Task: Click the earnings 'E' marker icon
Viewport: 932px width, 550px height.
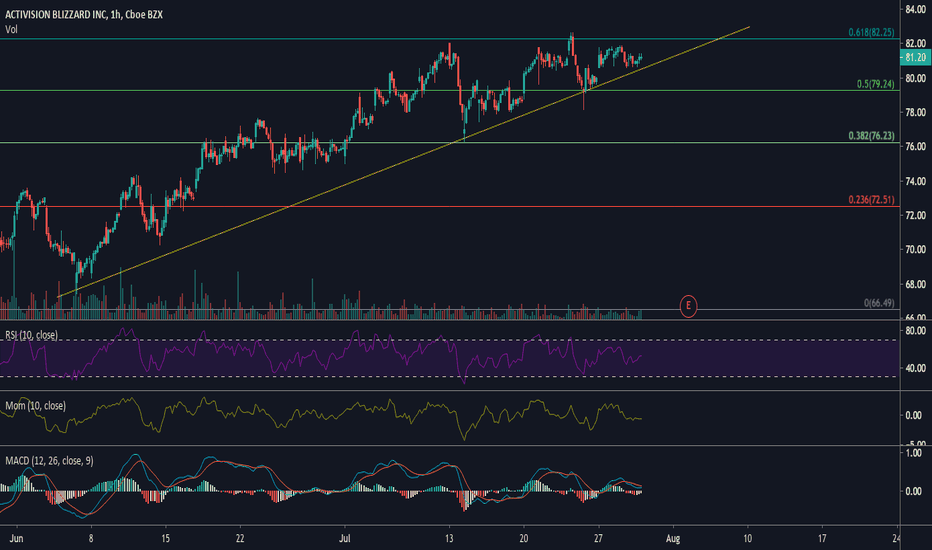Action: point(688,306)
